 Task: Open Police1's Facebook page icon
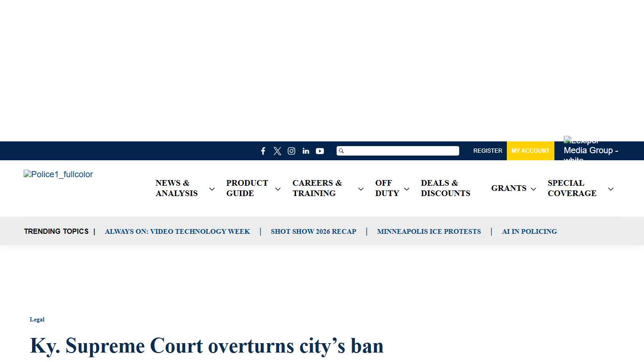tap(263, 151)
